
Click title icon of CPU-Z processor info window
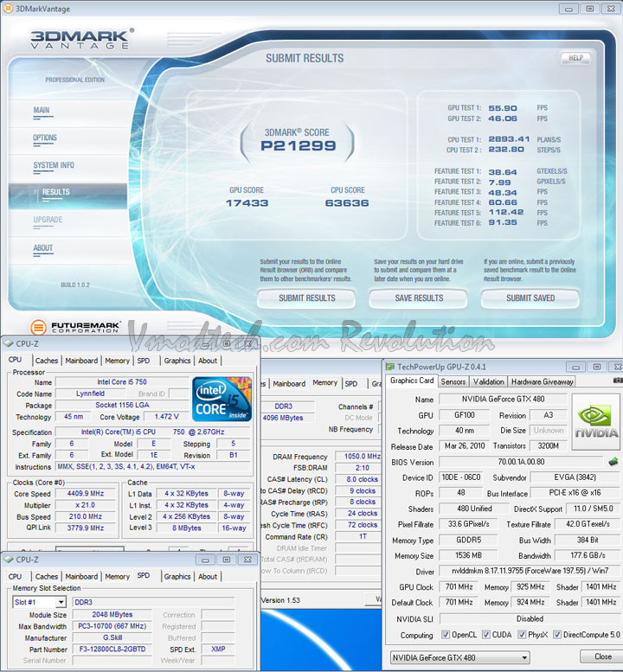click(8, 343)
